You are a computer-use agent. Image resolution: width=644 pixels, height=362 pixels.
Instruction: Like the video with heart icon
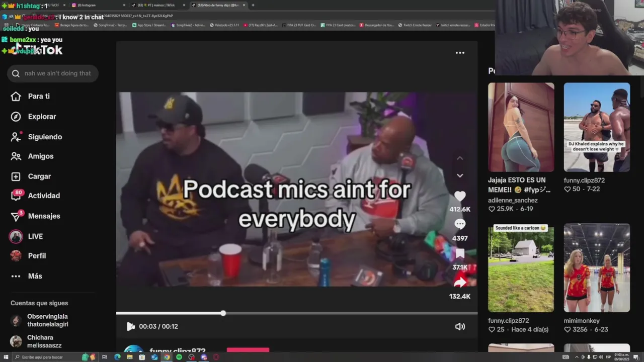(460, 197)
